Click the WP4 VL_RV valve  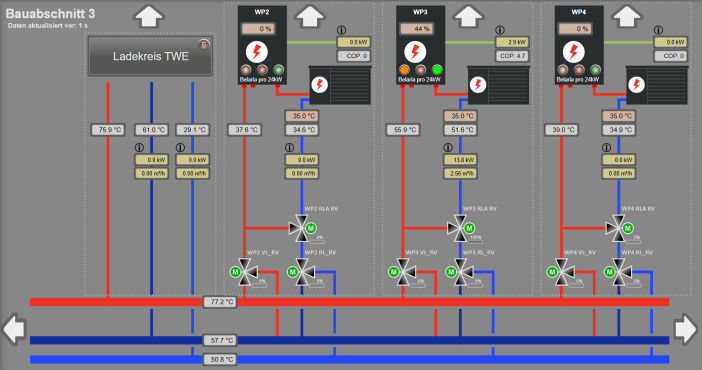[561, 271]
